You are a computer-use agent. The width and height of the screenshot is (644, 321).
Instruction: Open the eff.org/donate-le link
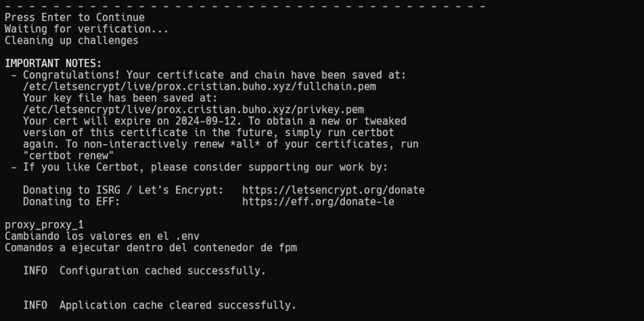317,202
